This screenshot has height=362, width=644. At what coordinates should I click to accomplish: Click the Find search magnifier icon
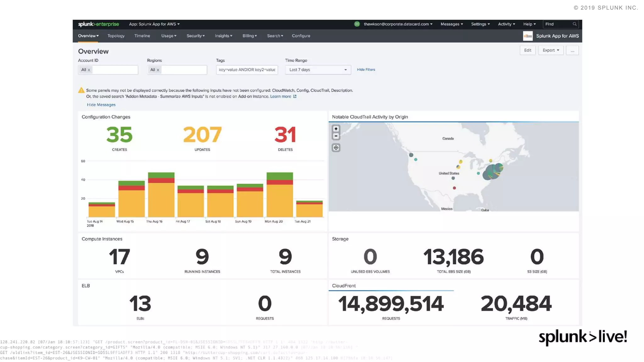575,24
